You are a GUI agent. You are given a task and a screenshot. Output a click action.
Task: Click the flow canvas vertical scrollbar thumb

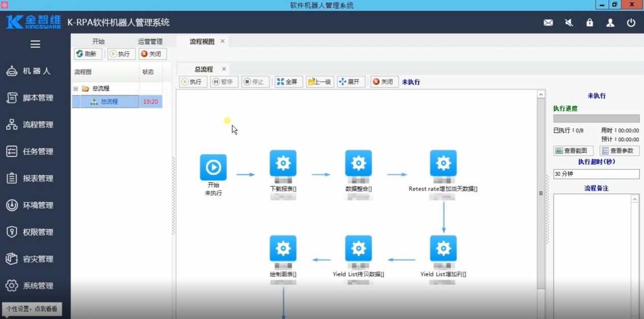pos(541,193)
